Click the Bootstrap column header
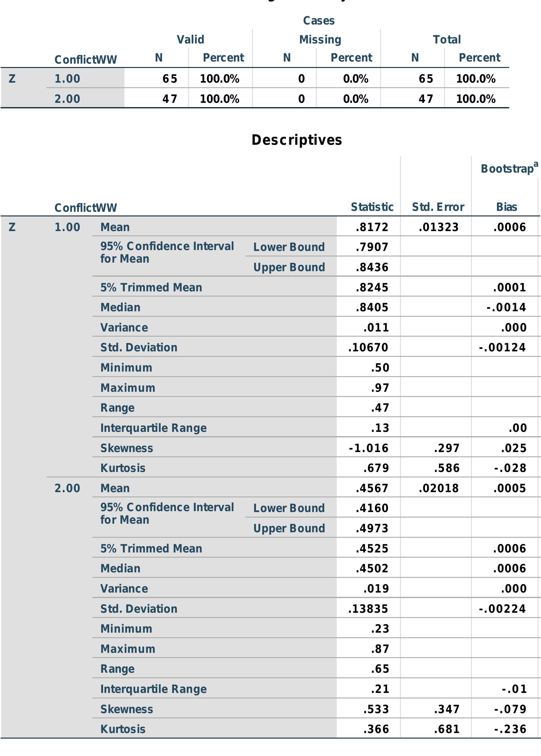This screenshot has width=541, height=756. 507,169
